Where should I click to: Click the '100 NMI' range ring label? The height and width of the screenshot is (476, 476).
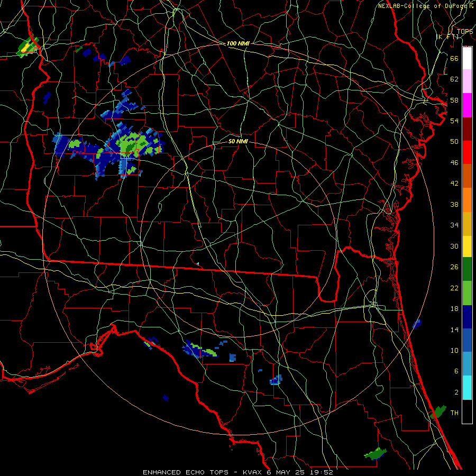pyautogui.click(x=238, y=44)
